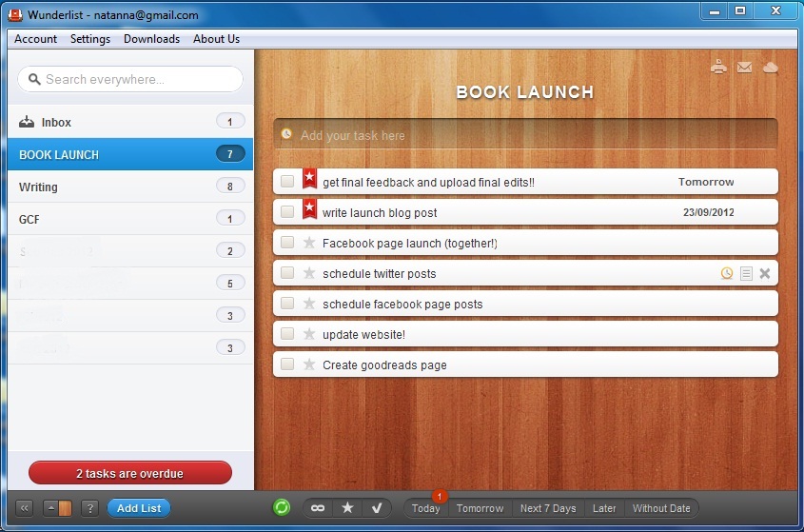Filter tasks due Later
This screenshot has height=532, width=804.
click(x=604, y=508)
